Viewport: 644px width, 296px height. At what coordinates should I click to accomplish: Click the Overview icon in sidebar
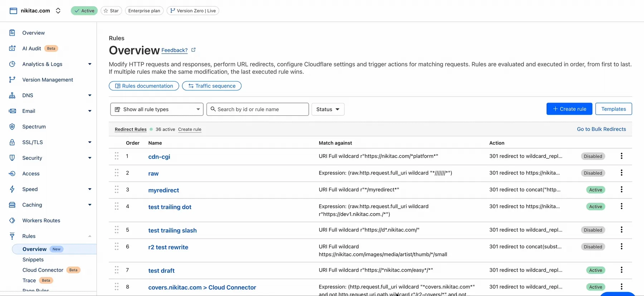pyautogui.click(x=12, y=33)
